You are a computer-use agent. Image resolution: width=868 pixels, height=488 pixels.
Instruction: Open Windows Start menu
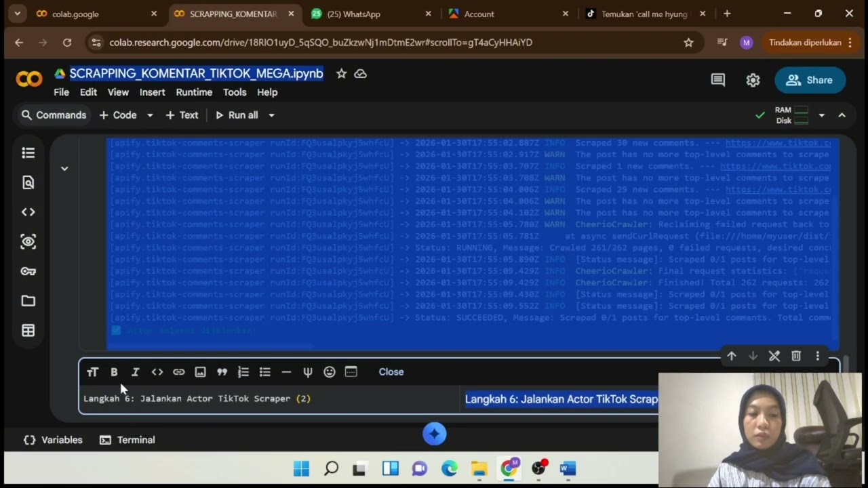pos(301,468)
